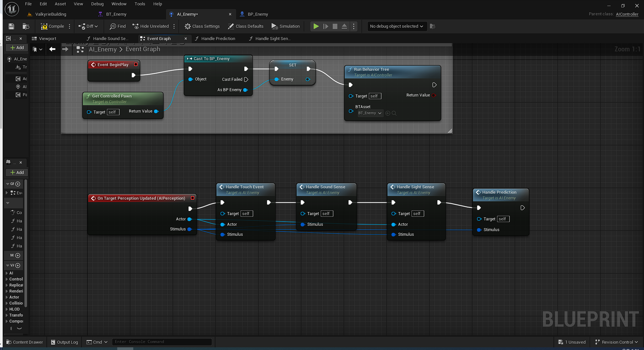
Task: Open the Handle Sight Sense graph tab
Action: 273,39
